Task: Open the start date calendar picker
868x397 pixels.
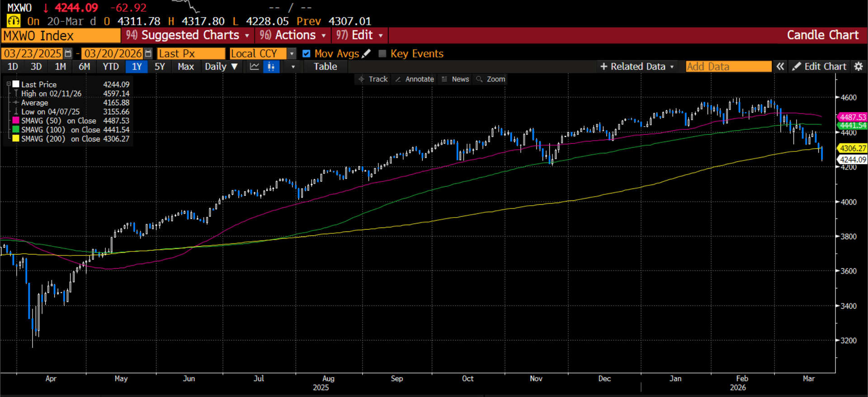Action: pyautogui.click(x=68, y=54)
